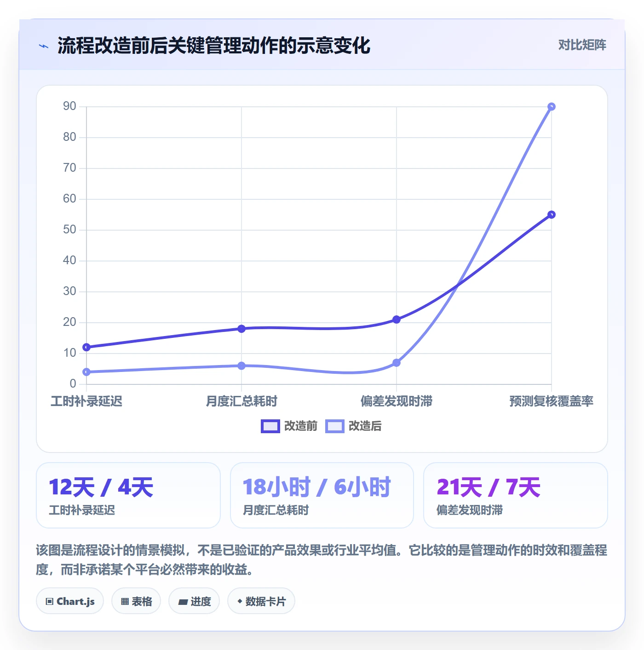Click the lightning icon beside the chart title
The image size is (644, 650).
tap(44, 46)
